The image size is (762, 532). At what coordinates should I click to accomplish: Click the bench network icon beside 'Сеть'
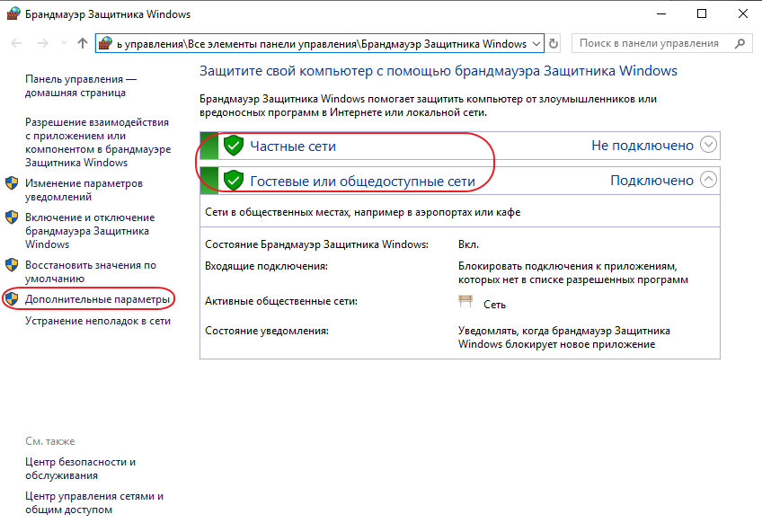(x=465, y=301)
